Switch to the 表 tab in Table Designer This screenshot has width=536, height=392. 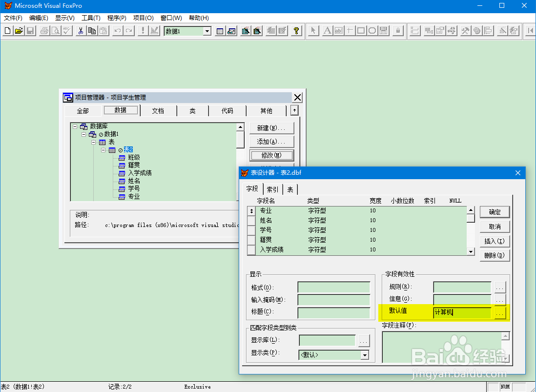290,189
